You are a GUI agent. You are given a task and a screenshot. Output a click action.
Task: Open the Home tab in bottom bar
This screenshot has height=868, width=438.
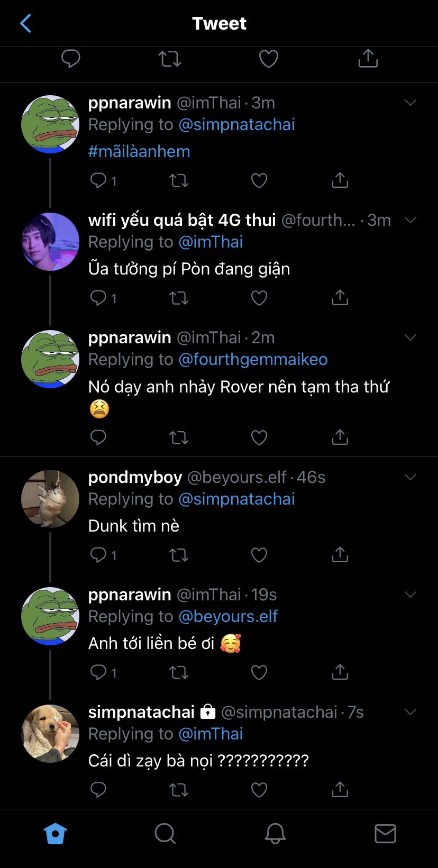point(55,834)
